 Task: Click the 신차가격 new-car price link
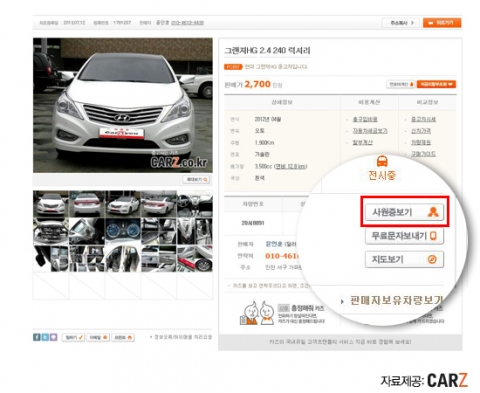[x=421, y=131]
